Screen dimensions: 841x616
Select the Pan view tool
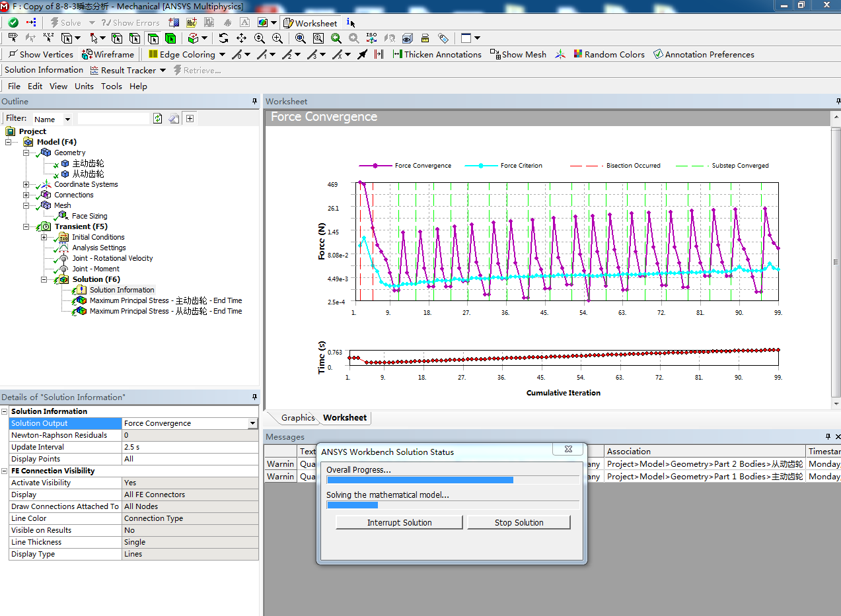click(242, 38)
